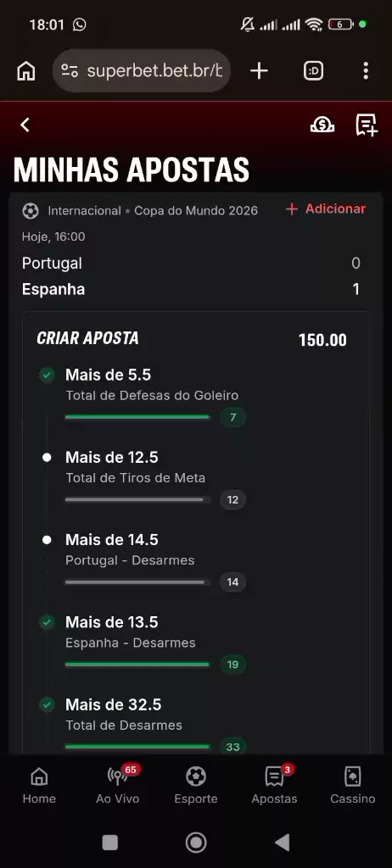Tap the Adicionar link
This screenshot has width=392, height=868.
click(326, 209)
